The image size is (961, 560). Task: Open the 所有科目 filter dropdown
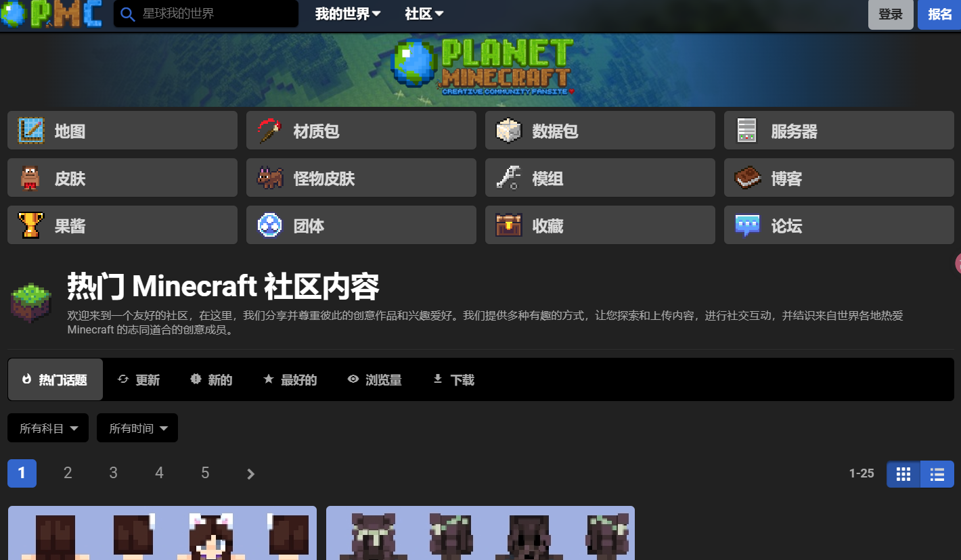[48, 428]
